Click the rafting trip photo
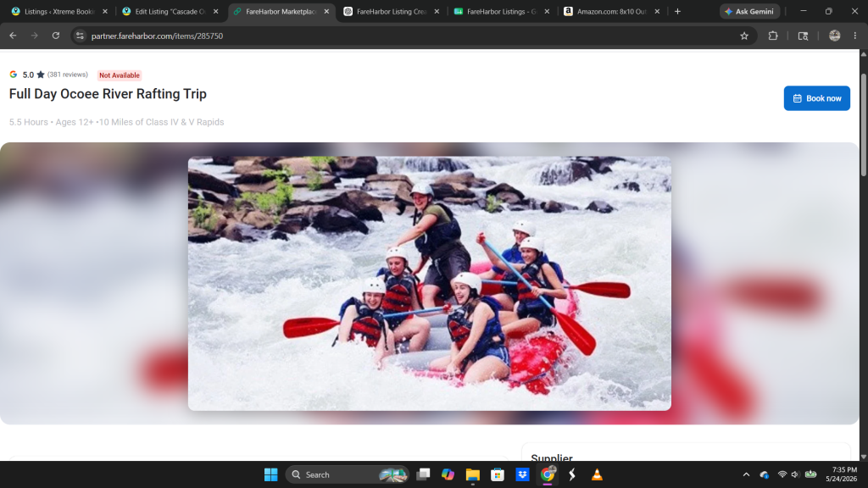The image size is (868, 488). (430, 283)
